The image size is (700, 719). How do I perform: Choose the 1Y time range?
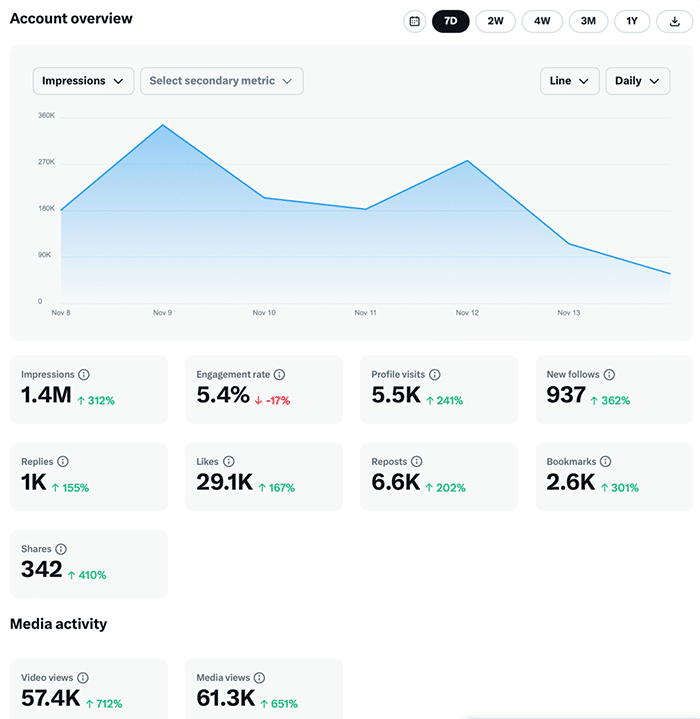click(632, 21)
